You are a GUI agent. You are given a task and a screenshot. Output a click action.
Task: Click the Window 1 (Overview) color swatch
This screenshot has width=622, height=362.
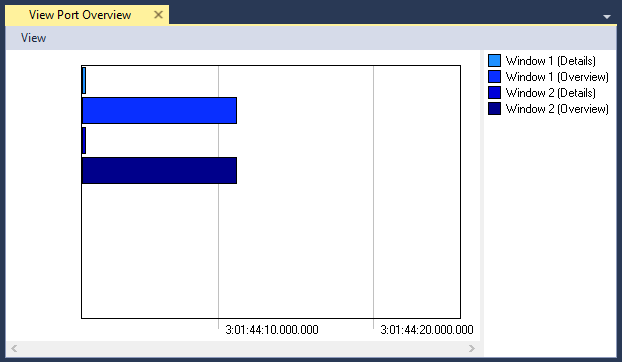click(x=494, y=77)
